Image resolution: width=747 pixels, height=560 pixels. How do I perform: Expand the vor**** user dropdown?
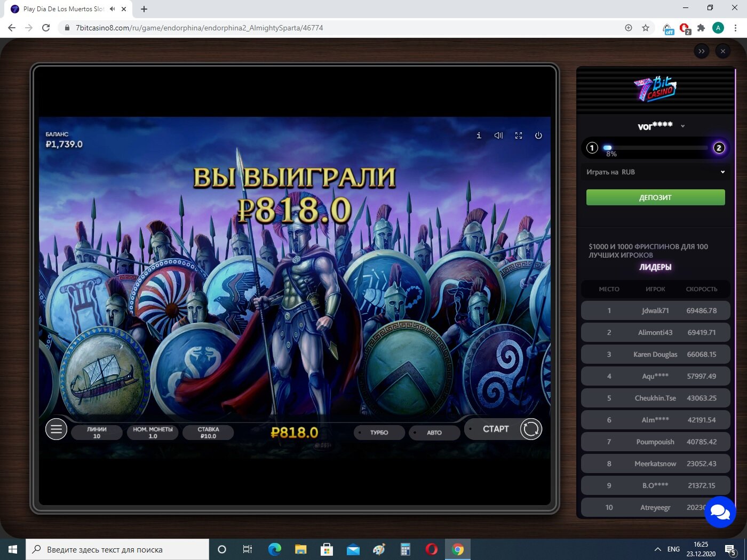682,126
